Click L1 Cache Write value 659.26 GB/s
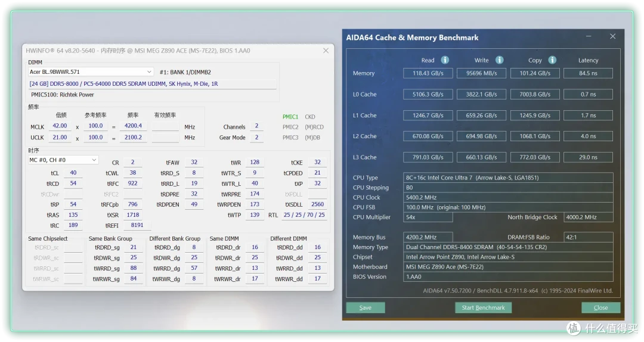This screenshot has height=342, width=644. 481,116
